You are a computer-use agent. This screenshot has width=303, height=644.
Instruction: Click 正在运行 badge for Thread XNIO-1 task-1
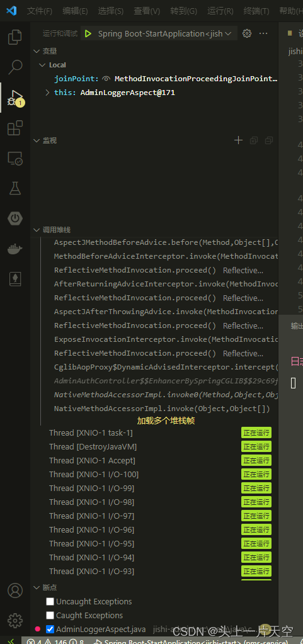pos(256,433)
